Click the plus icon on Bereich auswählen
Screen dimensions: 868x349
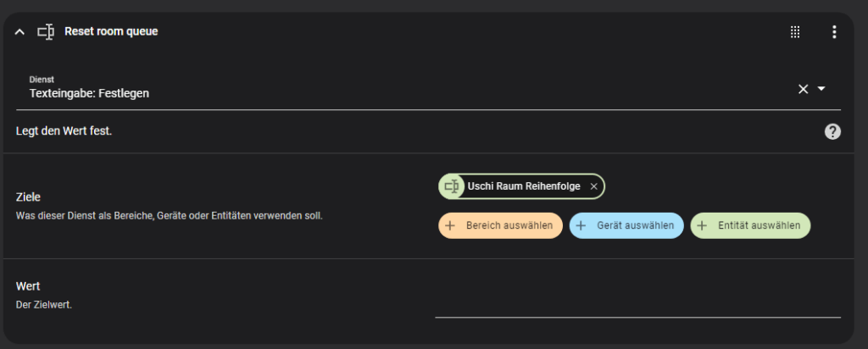tap(450, 225)
